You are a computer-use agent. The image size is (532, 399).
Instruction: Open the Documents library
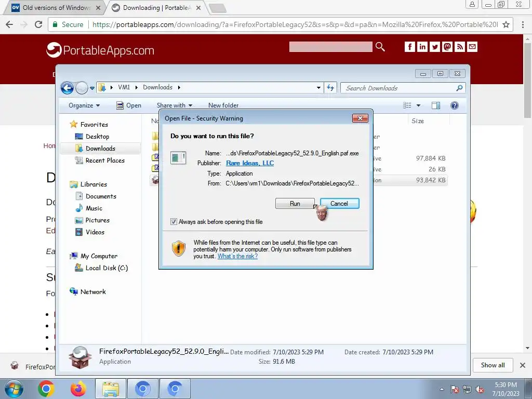(101, 196)
